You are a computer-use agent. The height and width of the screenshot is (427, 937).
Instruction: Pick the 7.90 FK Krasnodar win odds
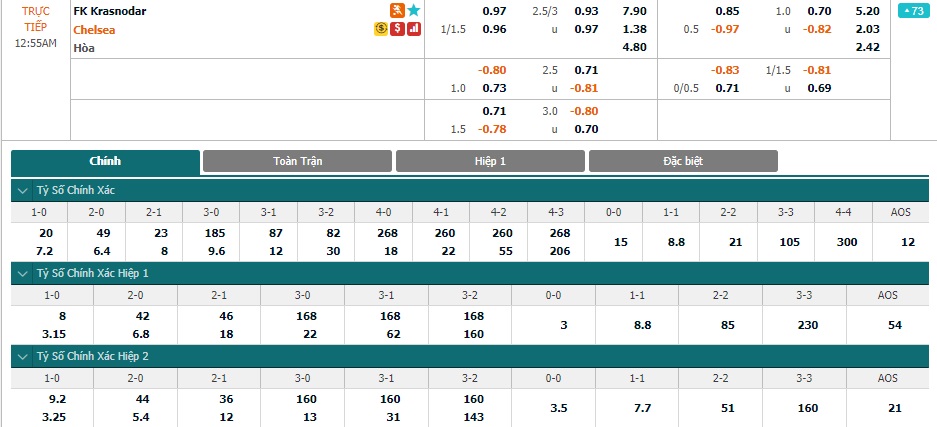pos(634,11)
